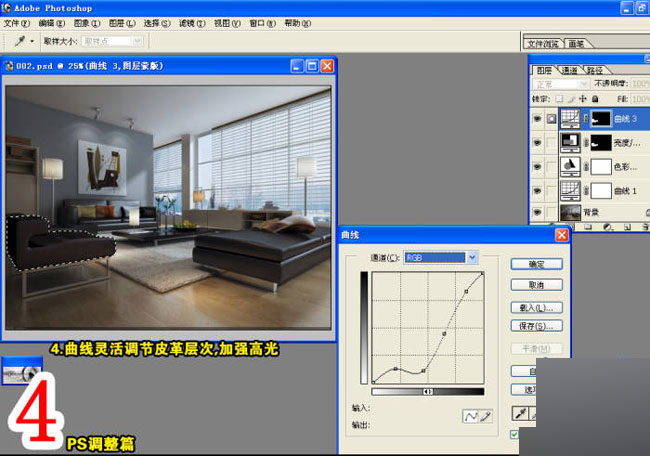
Task: Open the layer blend mode 正常 dropdown
Action: click(x=560, y=84)
